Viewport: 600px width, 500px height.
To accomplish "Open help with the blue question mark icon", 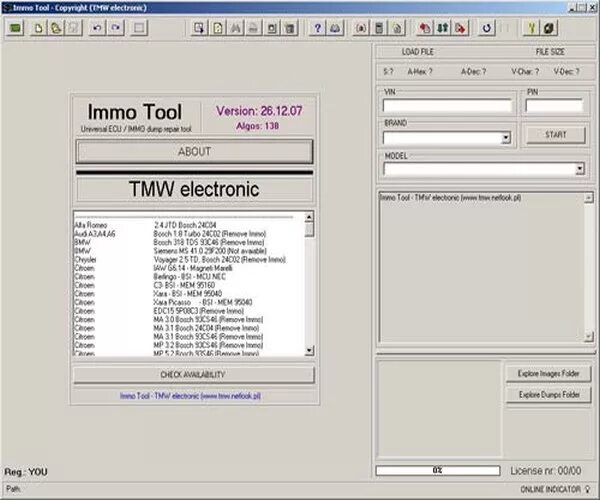I will [317, 28].
